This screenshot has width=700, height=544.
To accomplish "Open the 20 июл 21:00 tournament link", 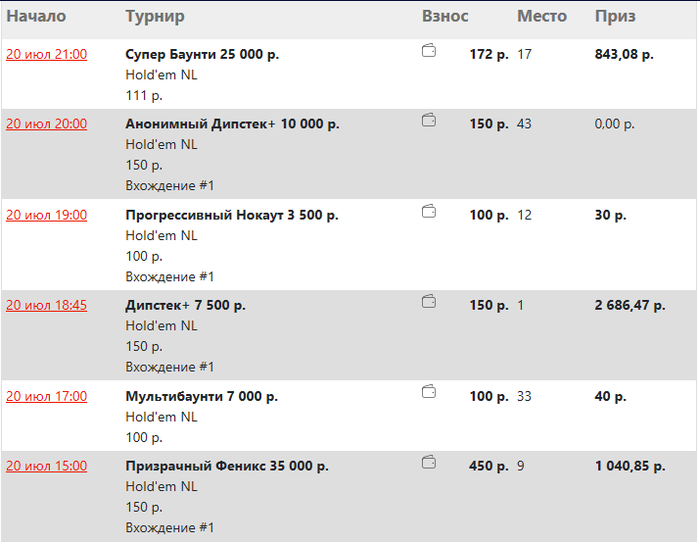I will pos(46,54).
